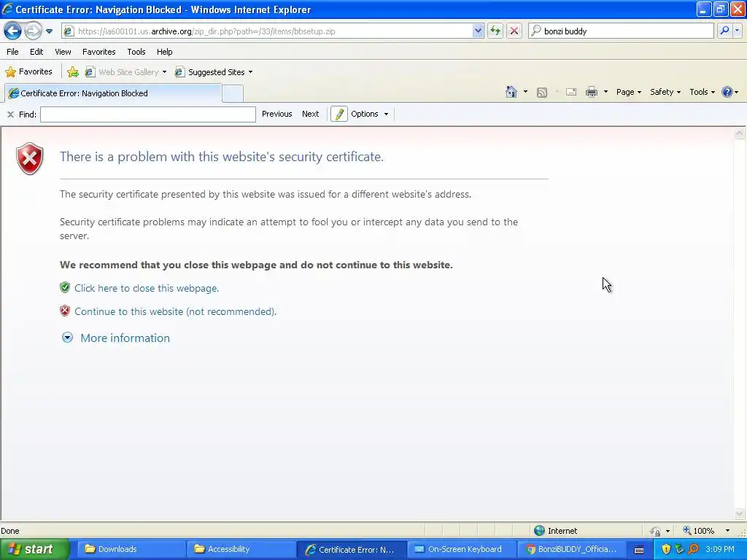Open the Help menu
The width and height of the screenshot is (747, 560).
pyautogui.click(x=164, y=52)
